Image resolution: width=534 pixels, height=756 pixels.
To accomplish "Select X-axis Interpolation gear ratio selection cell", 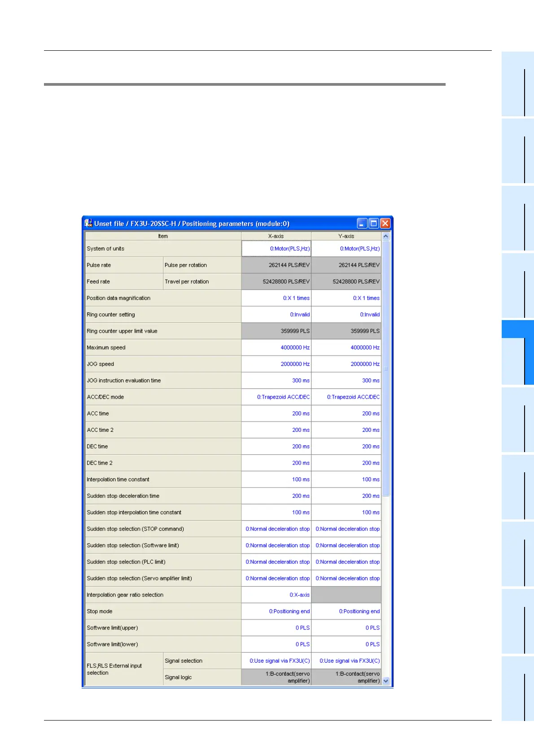I will click(276, 595).
